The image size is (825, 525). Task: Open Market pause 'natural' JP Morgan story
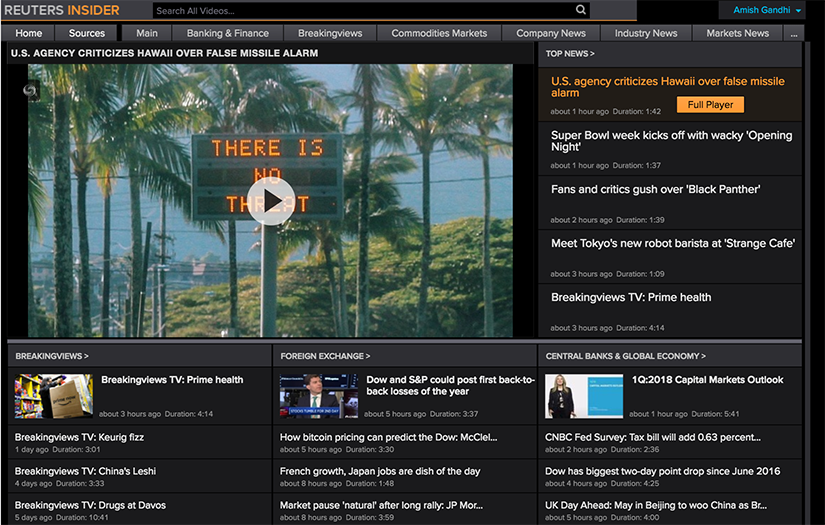click(381, 506)
